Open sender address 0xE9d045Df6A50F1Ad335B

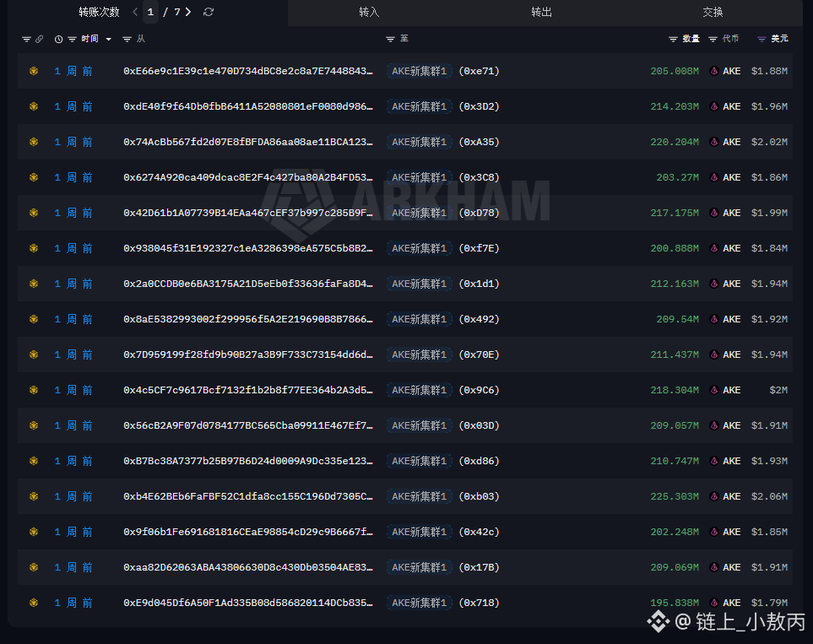pos(248,603)
